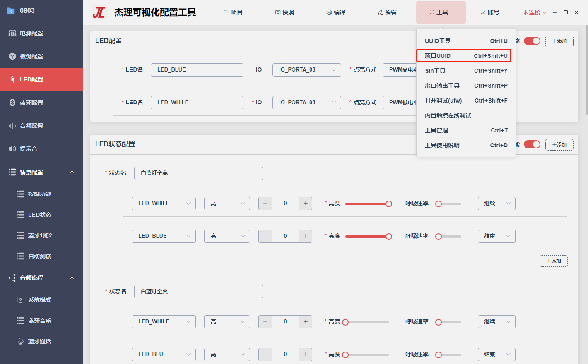Viewport: 588px width, 364px height.
Task: Select 串口输出工具 menu item
Action: point(466,86)
